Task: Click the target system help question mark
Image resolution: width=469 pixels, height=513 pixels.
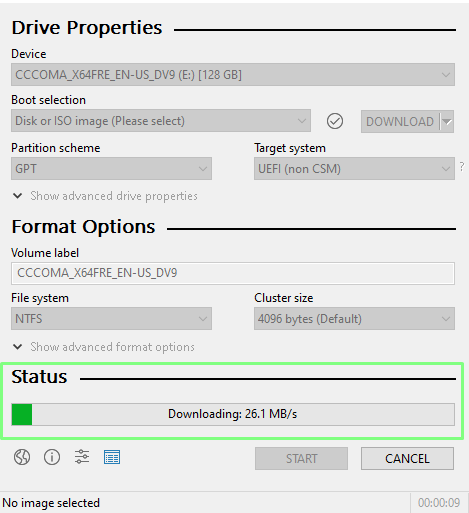Action: click(462, 166)
